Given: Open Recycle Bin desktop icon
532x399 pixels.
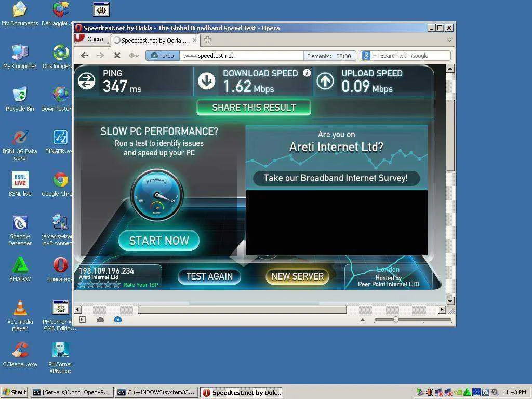Looking at the screenshot, I should point(20,99).
